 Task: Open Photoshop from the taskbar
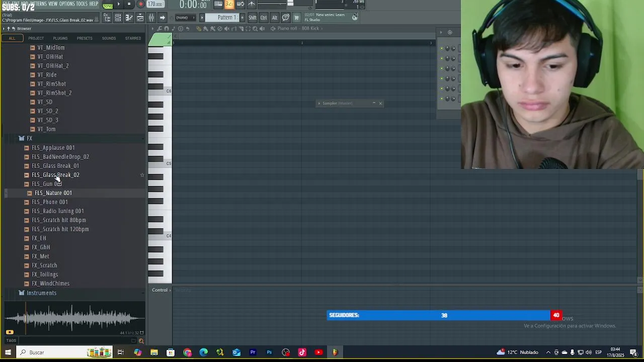[269, 352]
